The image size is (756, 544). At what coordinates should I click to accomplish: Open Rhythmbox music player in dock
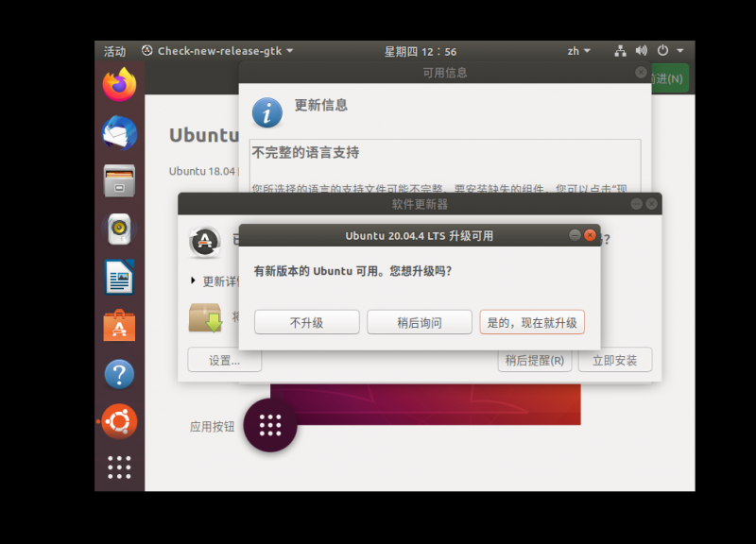tap(119, 229)
